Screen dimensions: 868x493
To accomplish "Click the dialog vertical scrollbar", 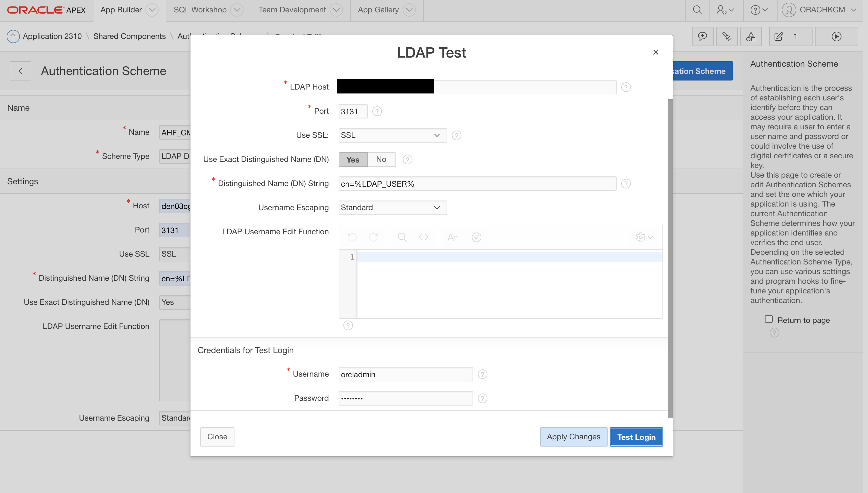I will [x=670, y=257].
